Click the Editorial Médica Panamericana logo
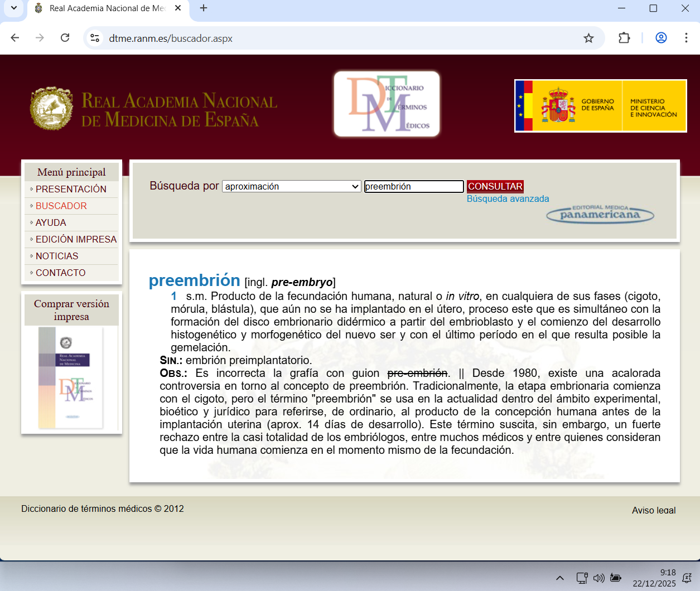The height and width of the screenshot is (591, 700). click(x=600, y=214)
